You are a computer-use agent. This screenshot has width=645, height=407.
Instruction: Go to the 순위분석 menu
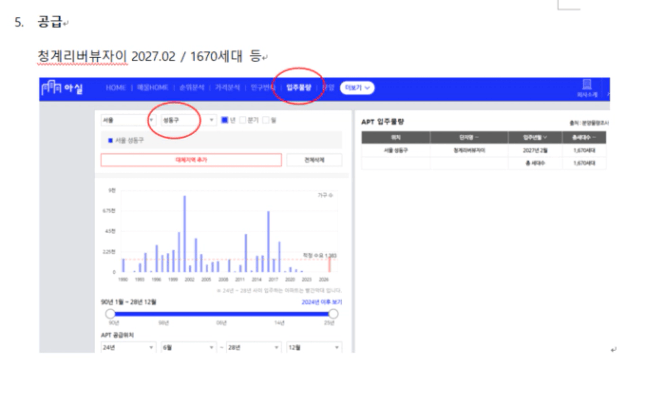pos(192,88)
